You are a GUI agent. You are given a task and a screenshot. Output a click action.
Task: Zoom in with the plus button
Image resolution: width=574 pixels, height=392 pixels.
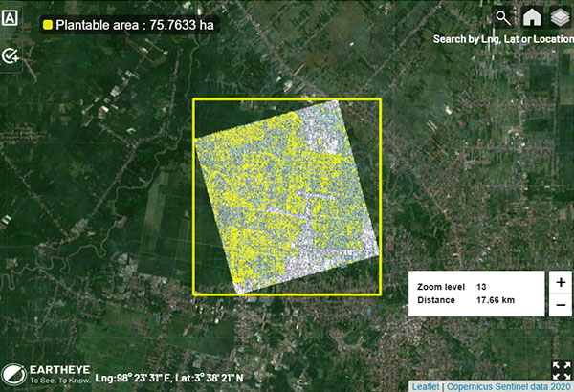pyautogui.click(x=560, y=282)
